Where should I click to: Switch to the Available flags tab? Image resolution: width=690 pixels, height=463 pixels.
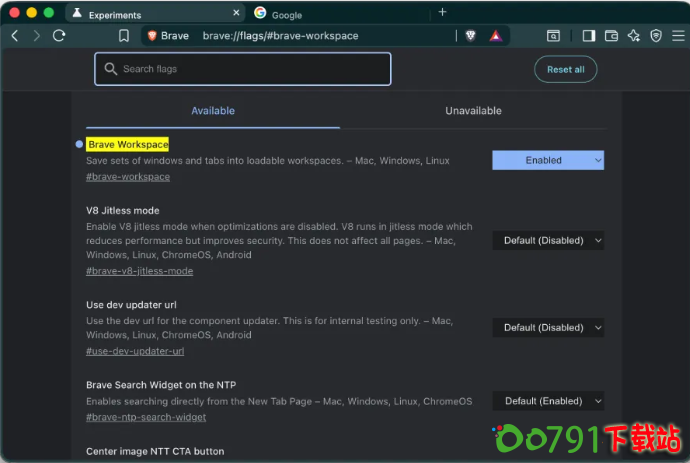(x=213, y=111)
